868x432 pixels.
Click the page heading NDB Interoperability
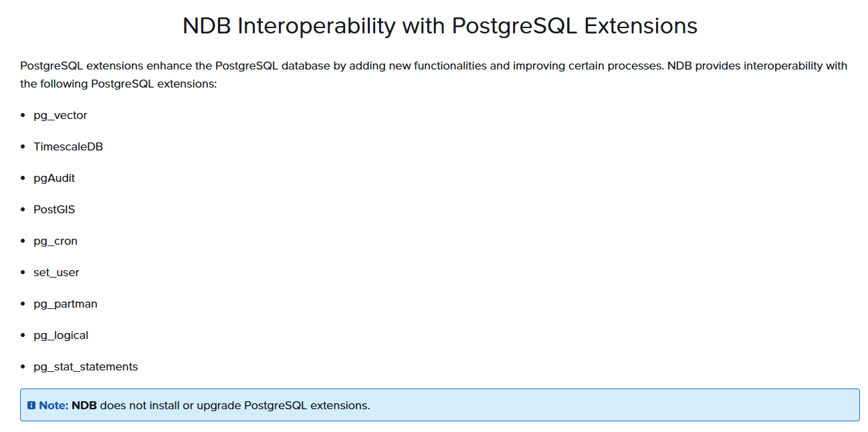[440, 25]
